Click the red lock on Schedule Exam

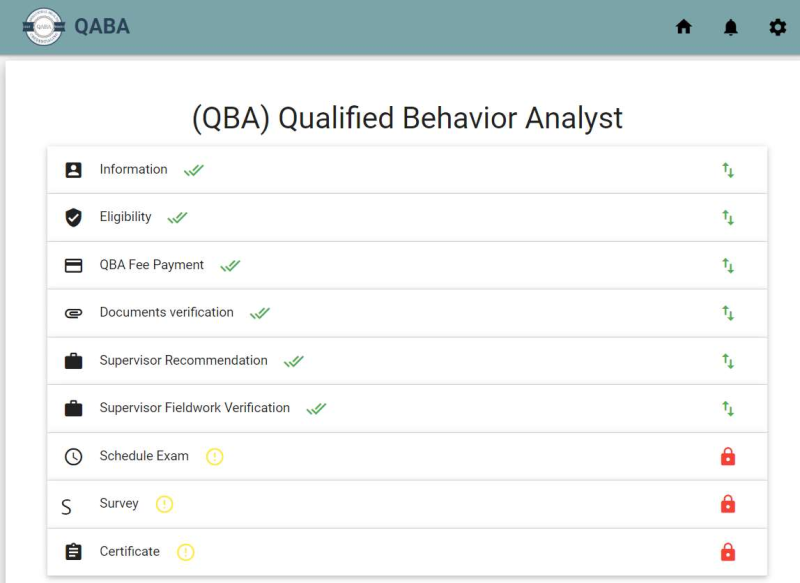(x=728, y=457)
